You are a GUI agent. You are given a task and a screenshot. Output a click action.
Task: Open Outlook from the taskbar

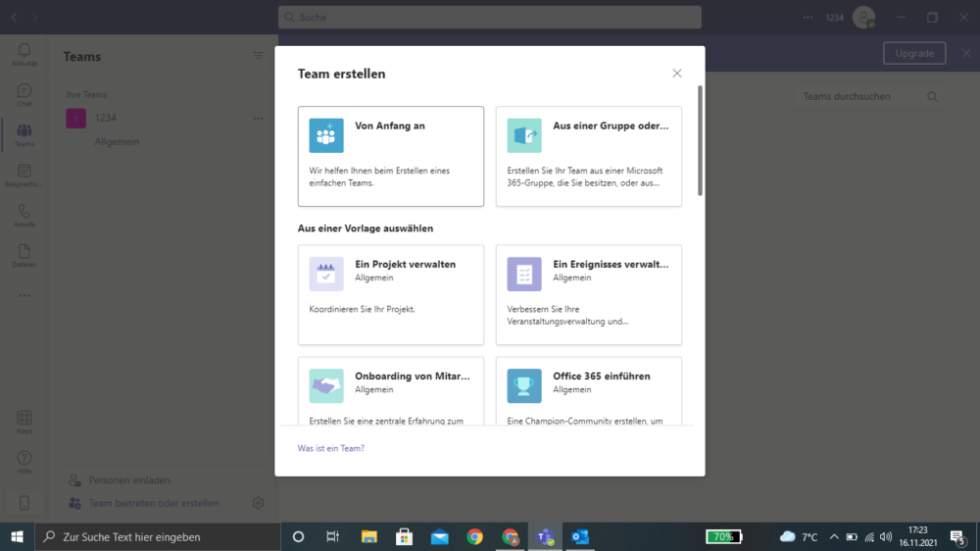point(580,536)
